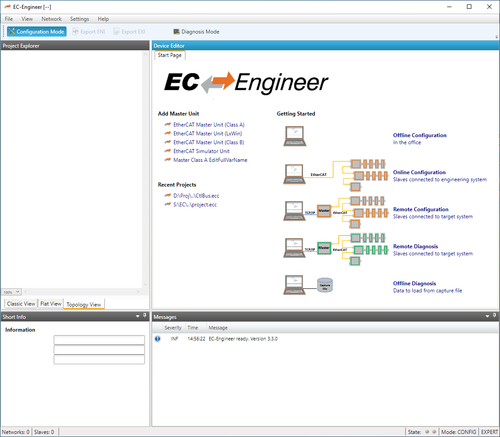This screenshot has width=500, height=437.
Task: Switch to Diagnosis Mode
Action: point(196,32)
